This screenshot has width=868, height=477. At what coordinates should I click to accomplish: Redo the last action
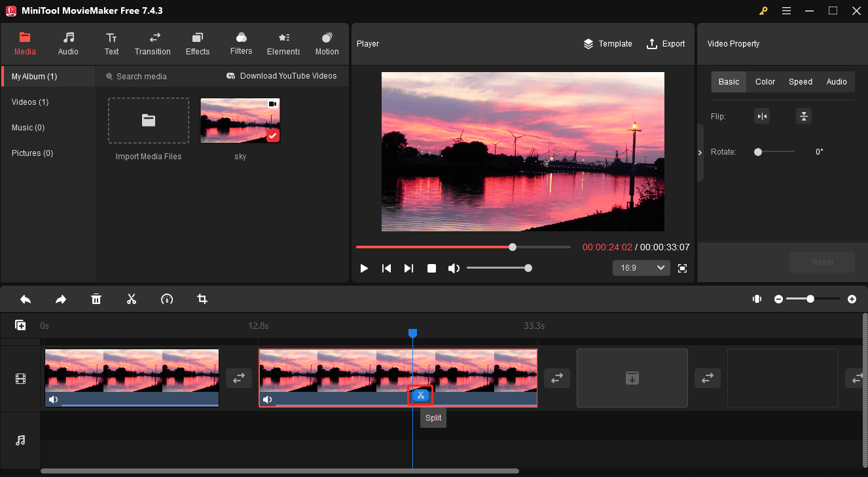(61, 299)
